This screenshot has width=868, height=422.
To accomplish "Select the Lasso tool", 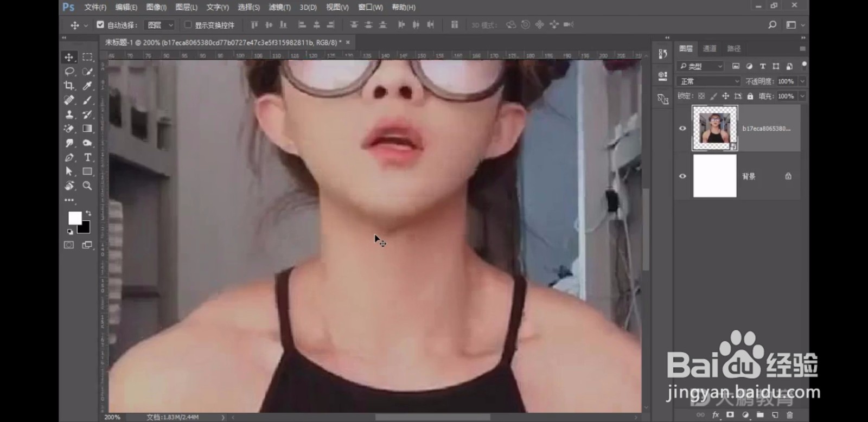I will click(x=69, y=71).
